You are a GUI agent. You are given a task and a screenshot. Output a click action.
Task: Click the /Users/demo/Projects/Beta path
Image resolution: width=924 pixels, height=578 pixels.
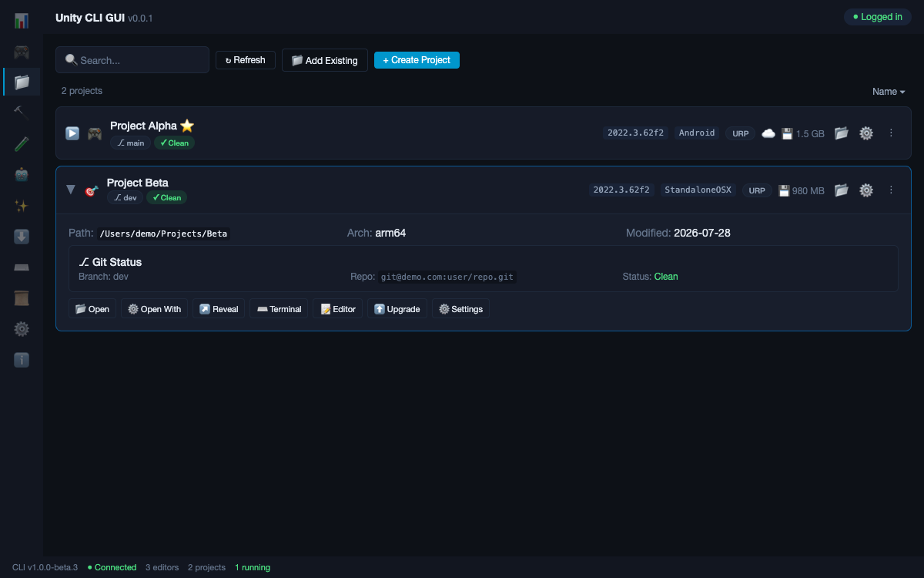coord(163,234)
